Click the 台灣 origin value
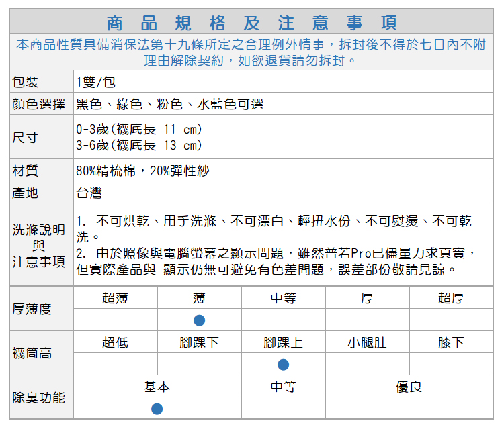504x431 pixels. click(x=89, y=193)
